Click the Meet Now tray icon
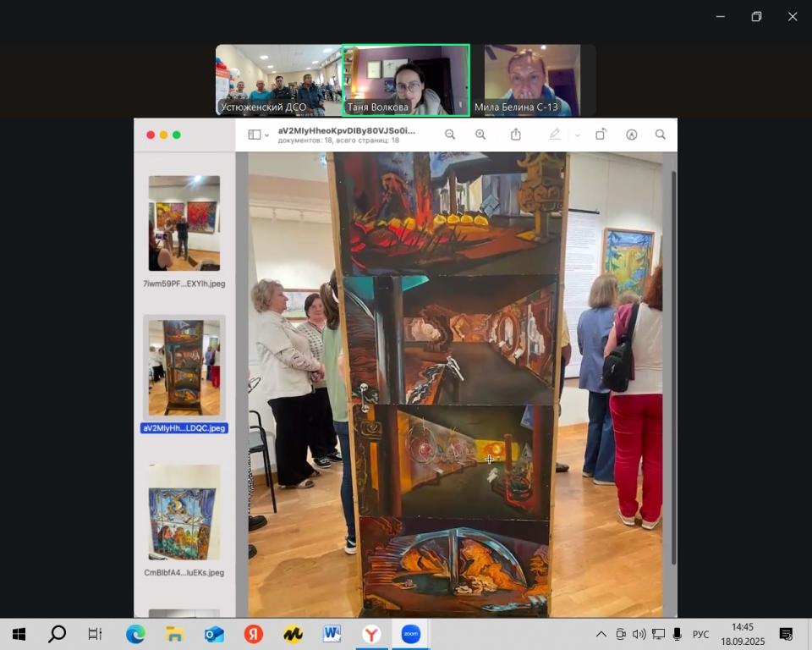The image size is (812, 650). click(x=620, y=634)
